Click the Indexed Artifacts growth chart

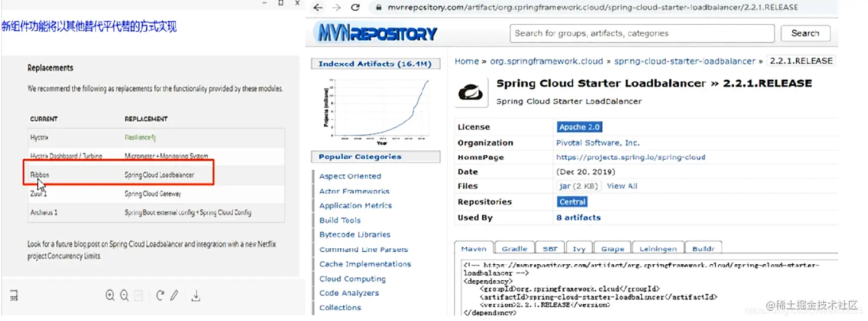coord(375,111)
